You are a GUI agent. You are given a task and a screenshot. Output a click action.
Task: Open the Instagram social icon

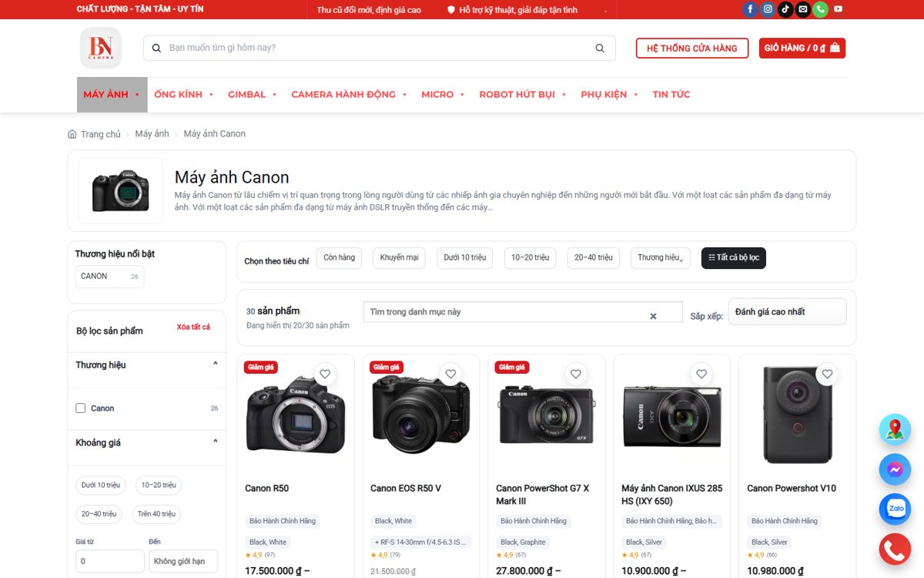coord(768,9)
